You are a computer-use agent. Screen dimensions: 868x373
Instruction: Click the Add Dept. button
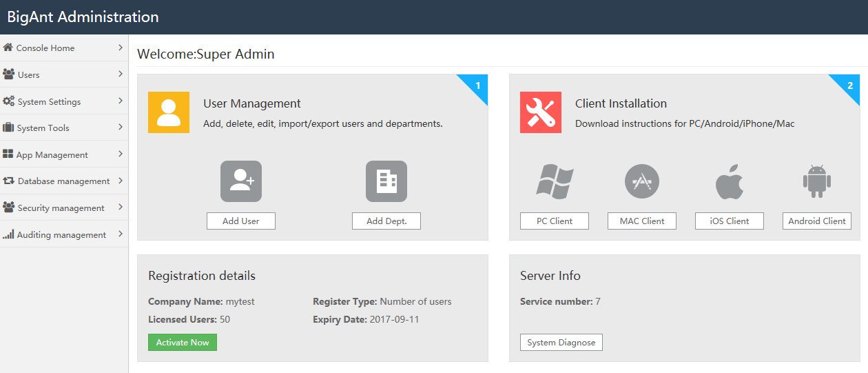(386, 221)
